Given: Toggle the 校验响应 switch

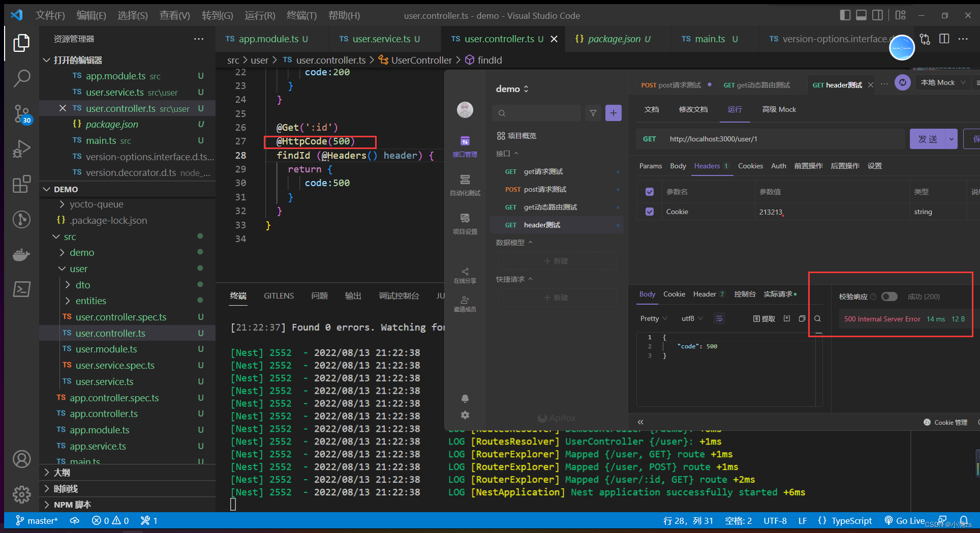Looking at the screenshot, I should 889,297.
